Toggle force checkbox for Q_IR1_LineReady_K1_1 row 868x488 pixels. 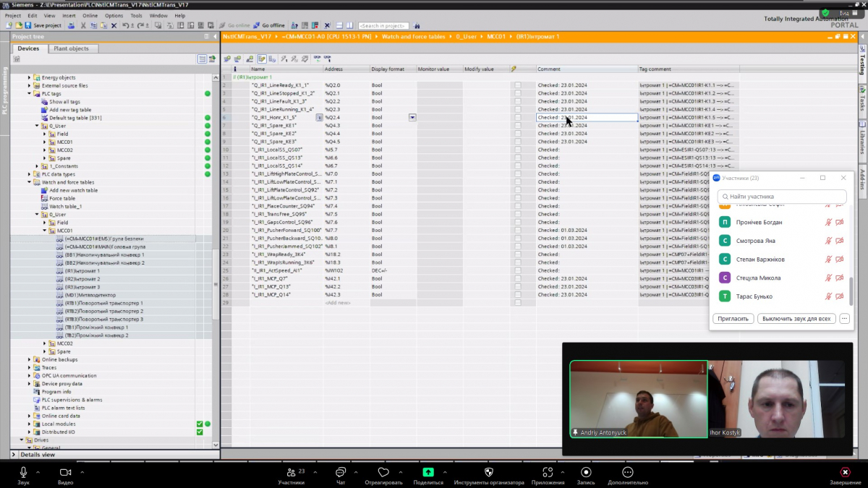(x=518, y=85)
